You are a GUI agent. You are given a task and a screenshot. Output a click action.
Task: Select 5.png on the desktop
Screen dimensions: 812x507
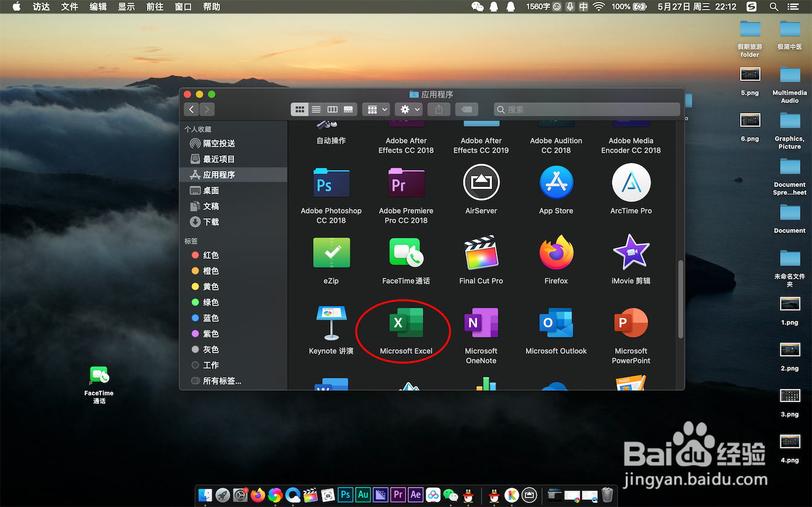[750, 82]
